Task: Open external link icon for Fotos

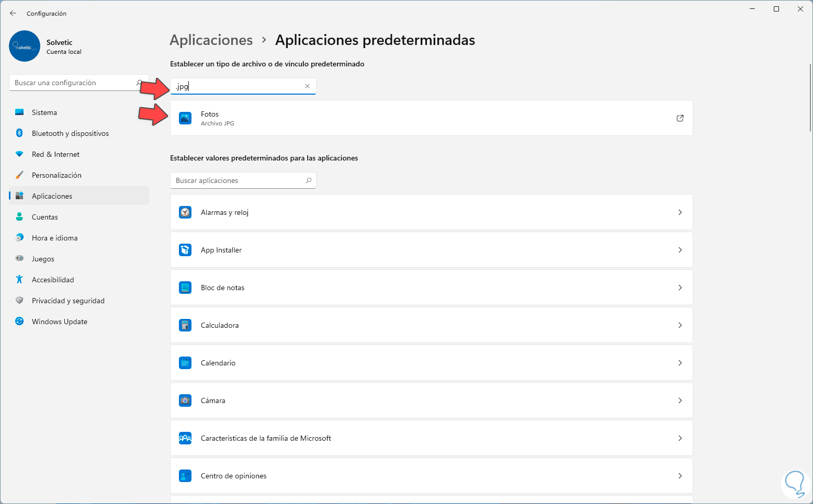Action: (x=680, y=118)
